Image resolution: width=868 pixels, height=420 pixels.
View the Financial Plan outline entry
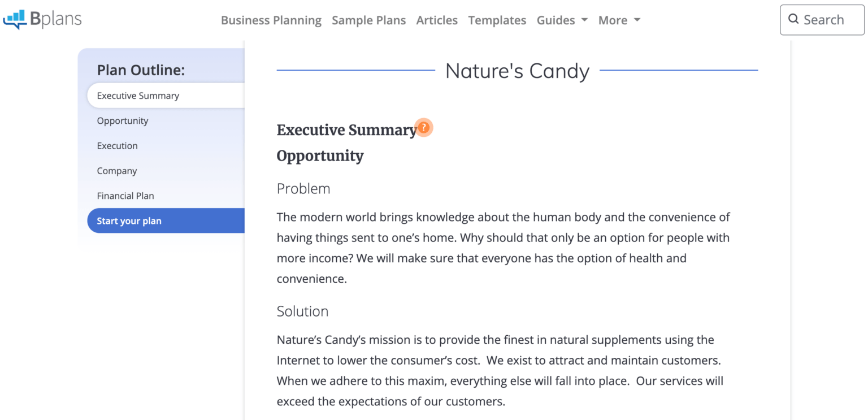[x=125, y=196]
